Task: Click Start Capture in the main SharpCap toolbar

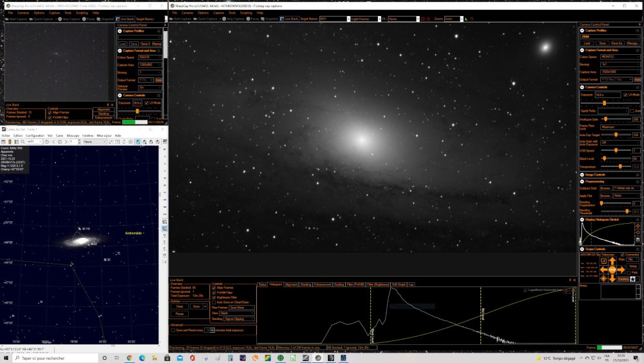Action: pos(181,19)
